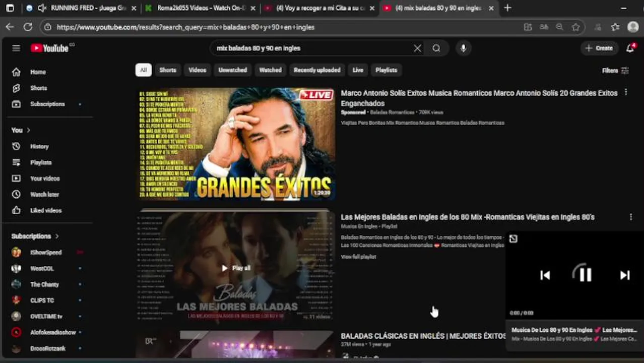
Task: Open the DrossRotzank subscription channel
Action: click(48, 348)
